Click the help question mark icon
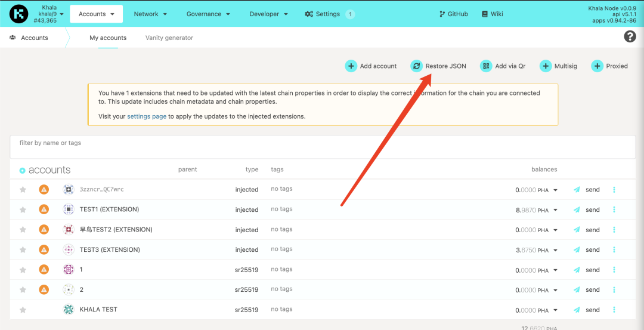Viewport: 644px width, 330px height. pos(630,37)
